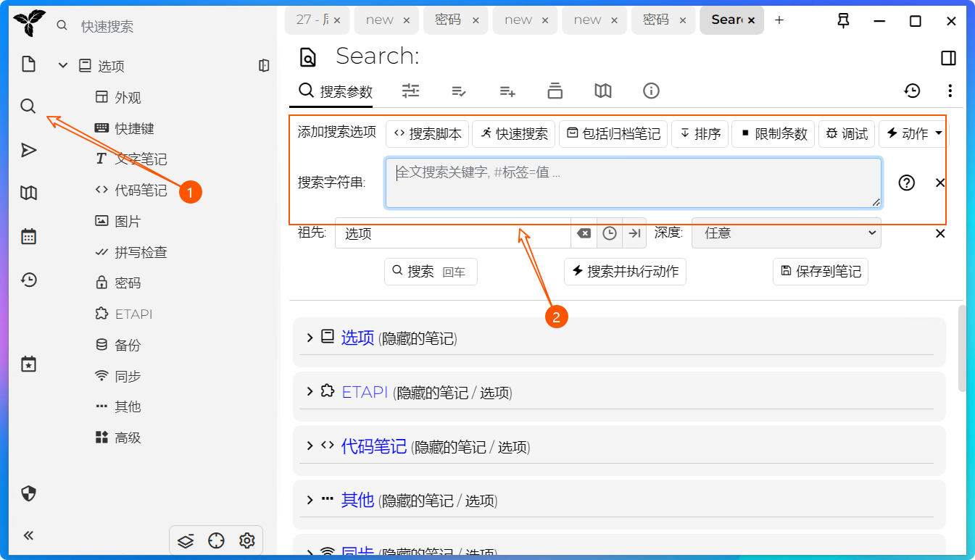Screen dimensions: 975x560
Task: Open the collection properties ribbon tab
Action: coord(555,91)
